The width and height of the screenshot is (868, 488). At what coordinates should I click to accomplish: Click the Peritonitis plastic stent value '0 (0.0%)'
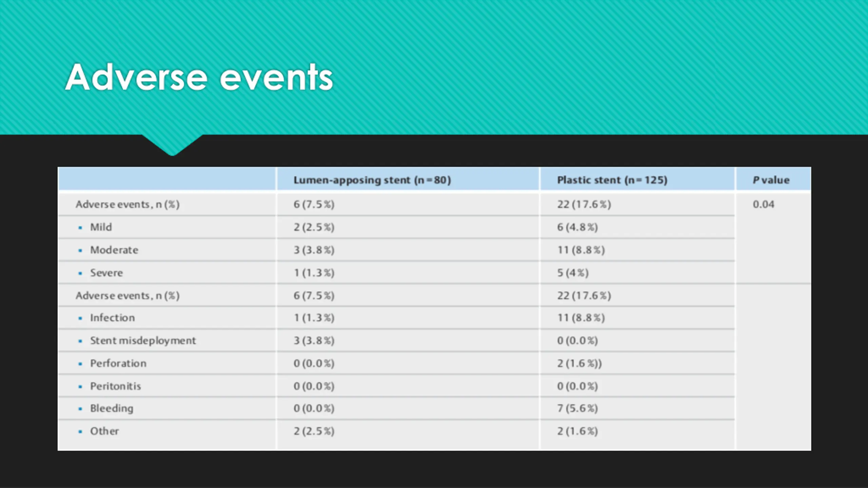577,386
